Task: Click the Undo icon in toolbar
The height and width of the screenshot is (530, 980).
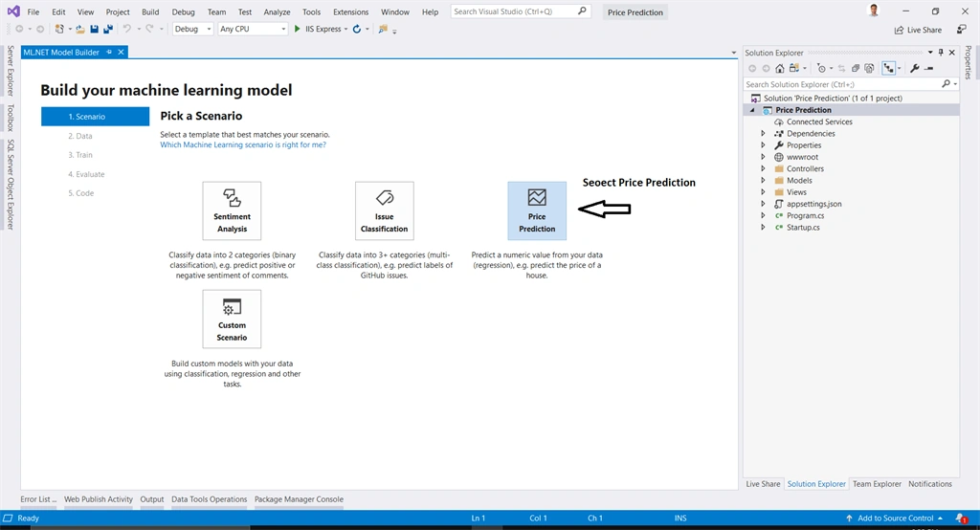Action: [127, 29]
